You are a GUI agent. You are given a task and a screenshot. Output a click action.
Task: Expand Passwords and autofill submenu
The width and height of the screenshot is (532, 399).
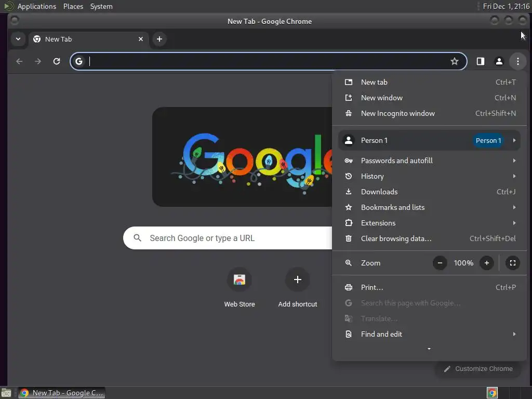429,161
